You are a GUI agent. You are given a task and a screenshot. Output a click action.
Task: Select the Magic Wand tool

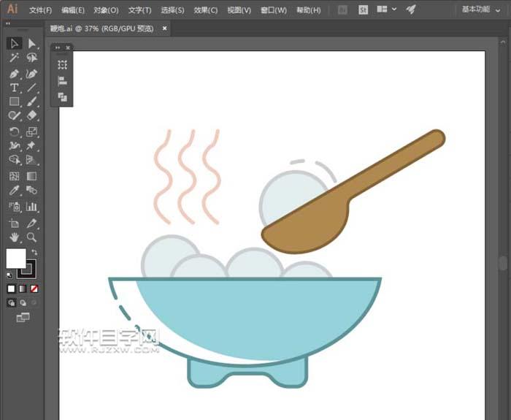(15, 58)
